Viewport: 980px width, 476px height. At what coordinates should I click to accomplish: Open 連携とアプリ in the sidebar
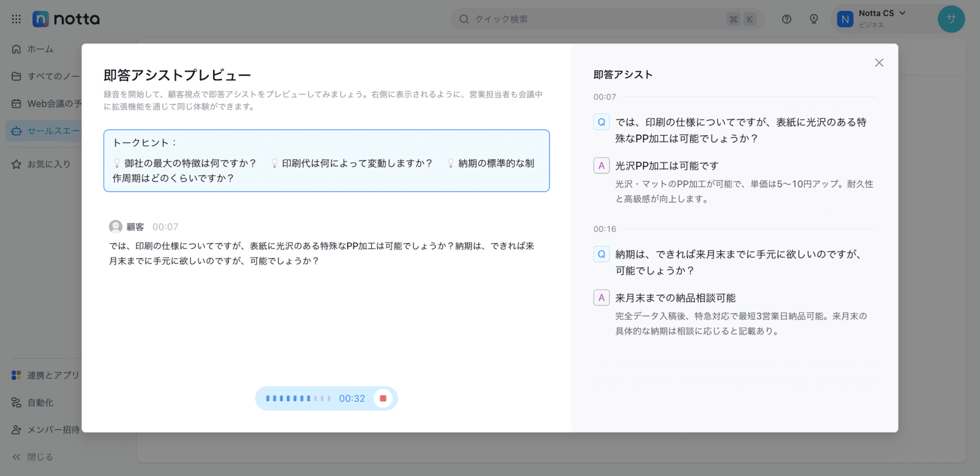tap(46, 375)
